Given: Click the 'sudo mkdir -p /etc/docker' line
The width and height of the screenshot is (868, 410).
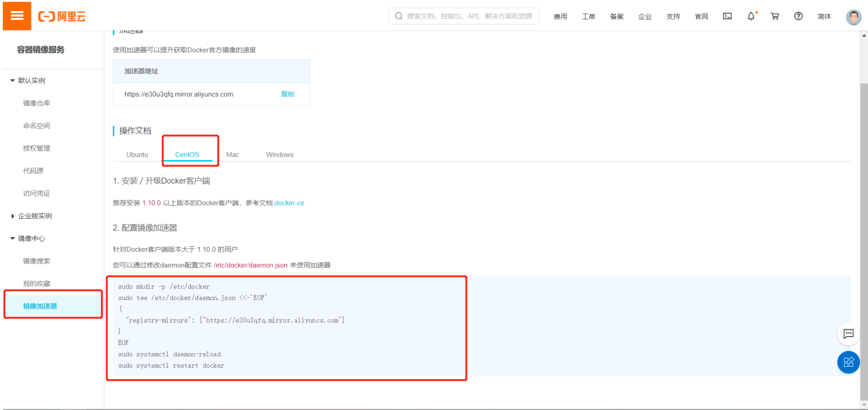Looking at the screenshot, I should [164, 287].
